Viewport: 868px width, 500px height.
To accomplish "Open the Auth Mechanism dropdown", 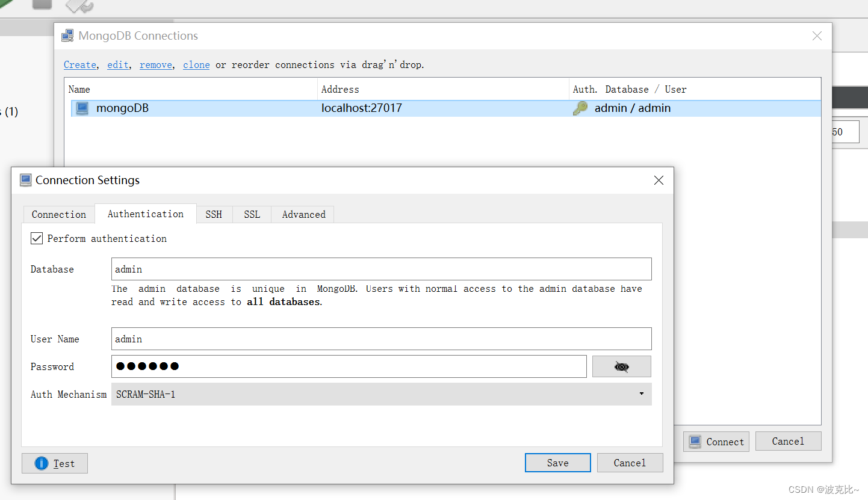I will [382, 394].
